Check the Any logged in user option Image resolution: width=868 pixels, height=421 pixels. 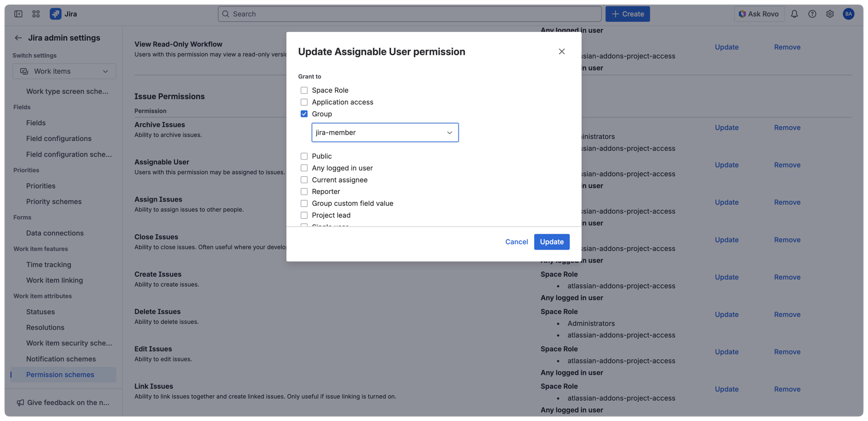coord(303,168)
